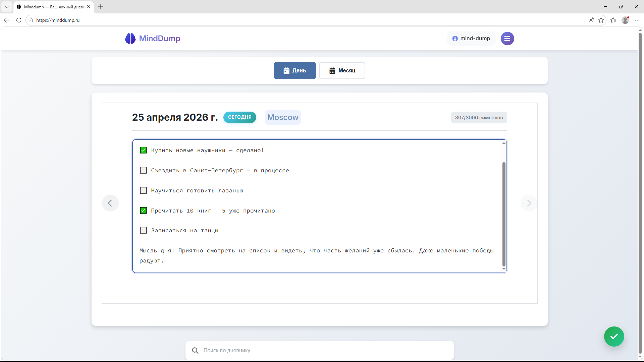Refresh the page
Viewport: 644px width, 362px height.
point(19,20)
